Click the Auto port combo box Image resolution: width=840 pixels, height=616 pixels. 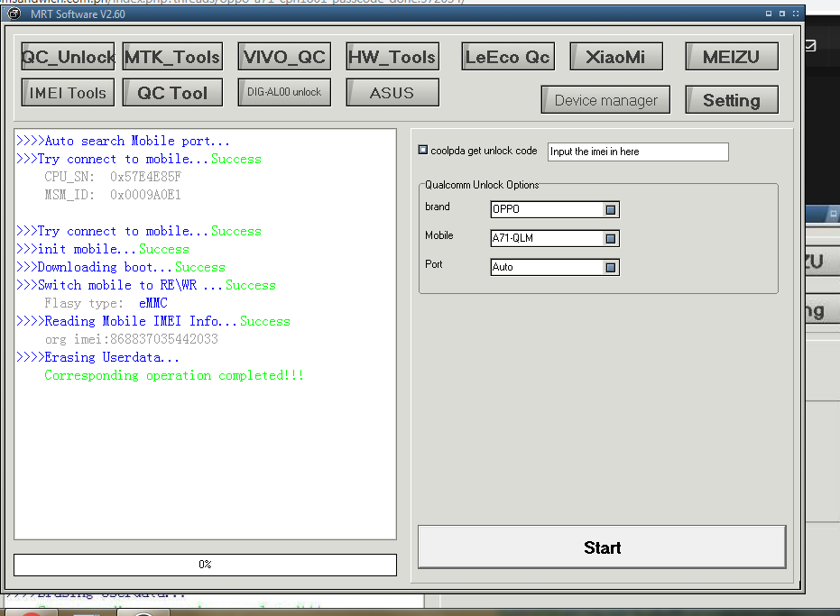pos(555,267)
